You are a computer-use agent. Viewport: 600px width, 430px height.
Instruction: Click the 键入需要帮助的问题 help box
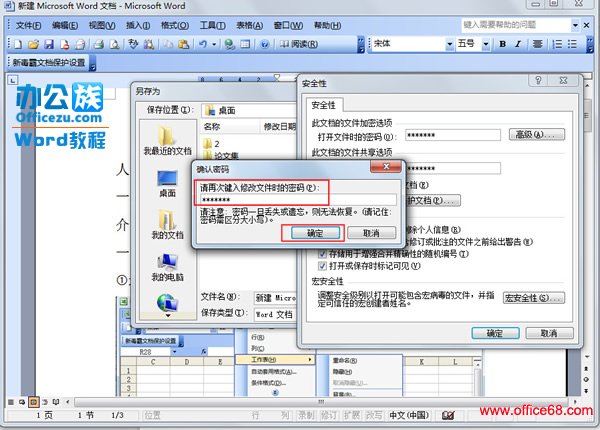tap(517, 25)
